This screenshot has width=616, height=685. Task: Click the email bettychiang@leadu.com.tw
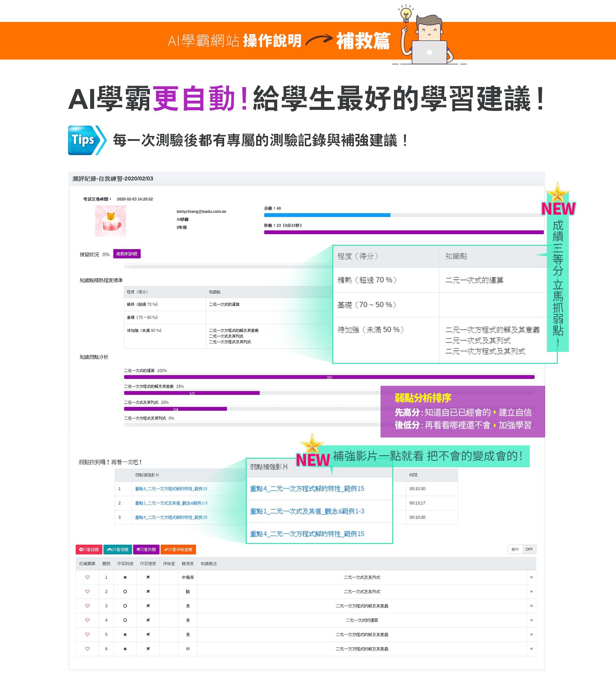click(201, 212)
